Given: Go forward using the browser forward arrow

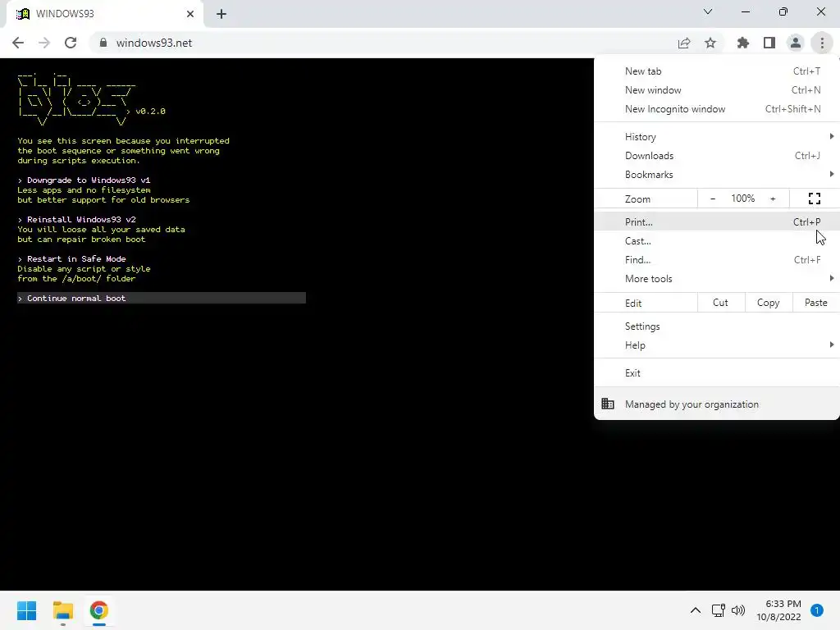Looking at the screenshot, I should tap(44, 43).
